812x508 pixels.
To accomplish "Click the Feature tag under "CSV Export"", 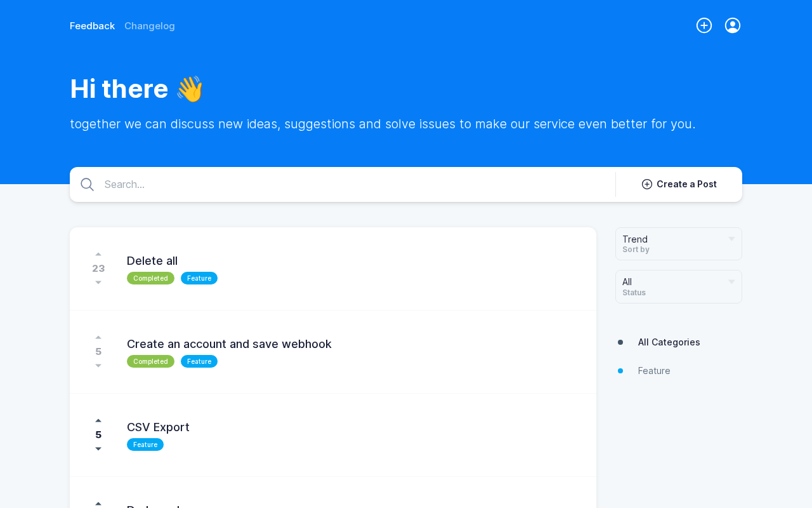I will click(145, 444).
